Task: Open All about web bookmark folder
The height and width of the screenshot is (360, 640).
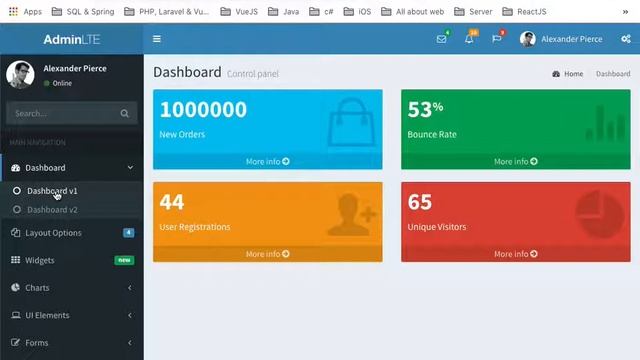Action: point(413,11)
